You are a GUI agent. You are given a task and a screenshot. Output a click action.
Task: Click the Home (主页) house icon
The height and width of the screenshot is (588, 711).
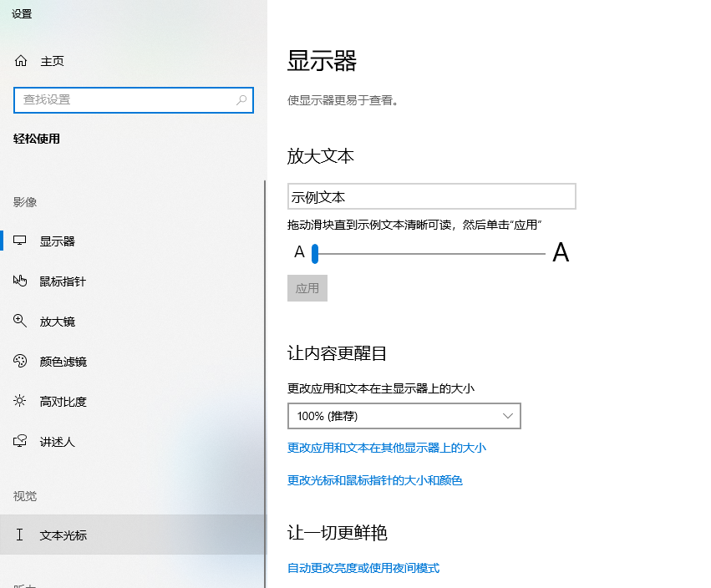[21, 61]
